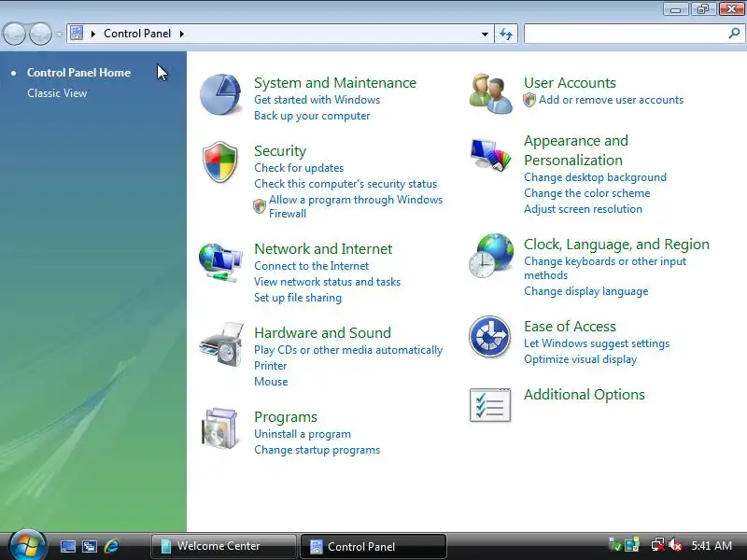The width and height of the screenshot is (747, 560).
Task: Click the Control Panel address bar icon
Action: click(x=77, y=34)
